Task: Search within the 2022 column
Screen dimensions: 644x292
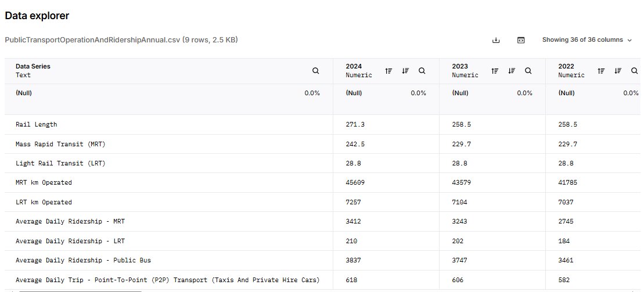Action: coord(635,71)
